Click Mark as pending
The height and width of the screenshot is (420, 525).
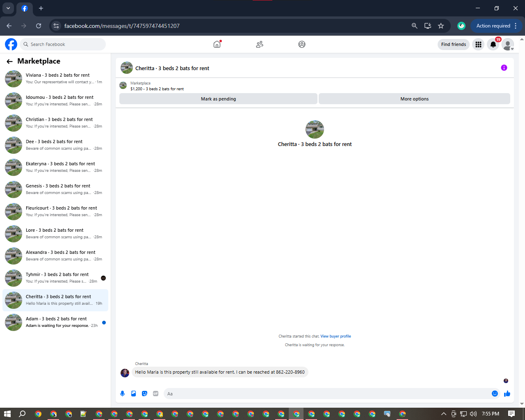click(x=218, y=99)
